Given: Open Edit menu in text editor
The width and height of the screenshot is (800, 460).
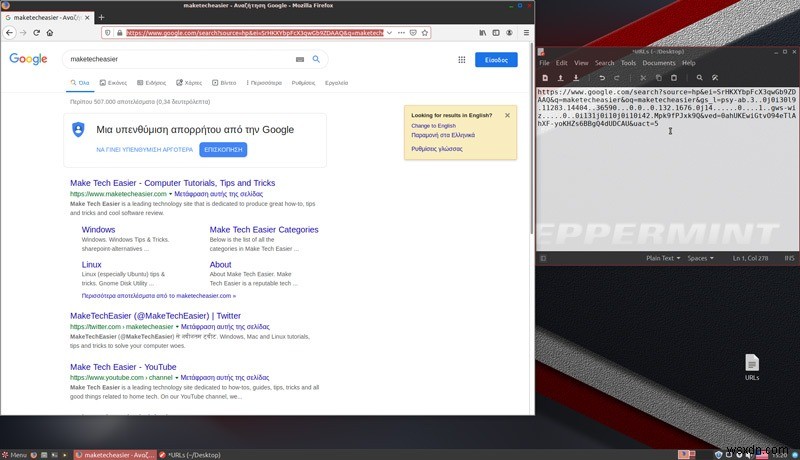Looking at the screenshot, I should pyautogui.click(x=561, y=63).
